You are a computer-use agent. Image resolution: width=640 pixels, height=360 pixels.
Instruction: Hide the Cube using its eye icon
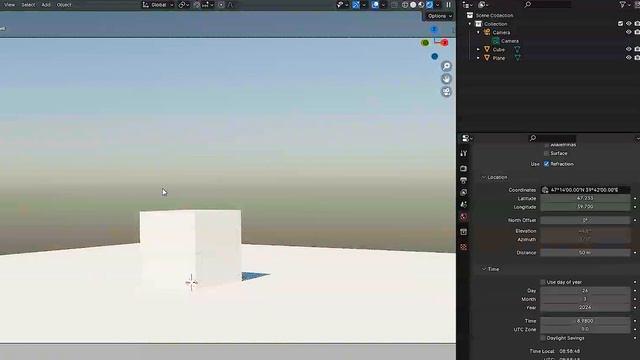pos(629,49)
